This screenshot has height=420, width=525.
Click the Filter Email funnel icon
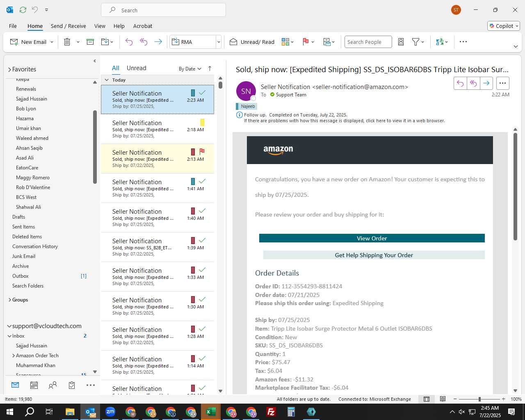coord(415,42)
